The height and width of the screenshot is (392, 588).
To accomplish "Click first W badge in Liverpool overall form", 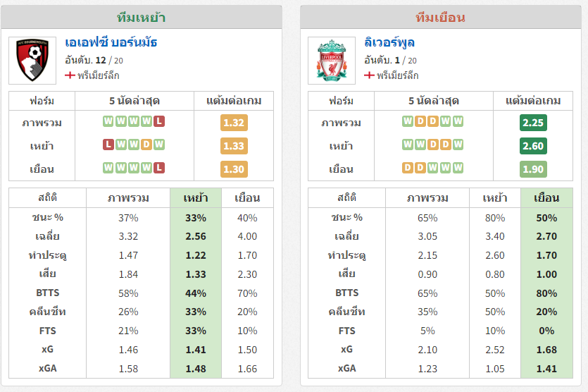I will [x=408, y=121].
